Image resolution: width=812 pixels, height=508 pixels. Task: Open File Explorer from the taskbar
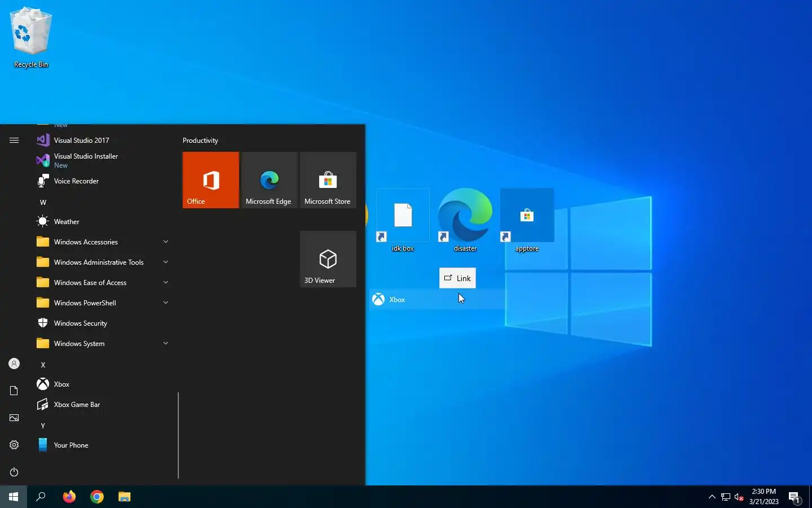click(125, 497)
